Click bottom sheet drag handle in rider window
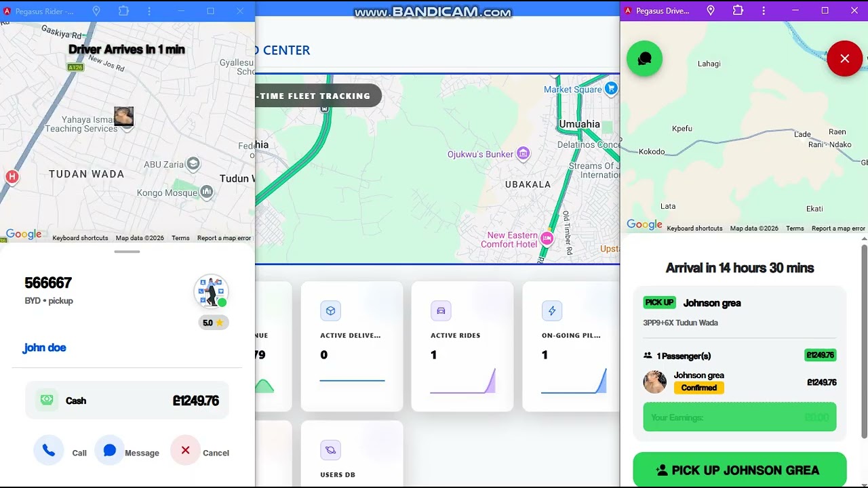 [x=127, y=251]
